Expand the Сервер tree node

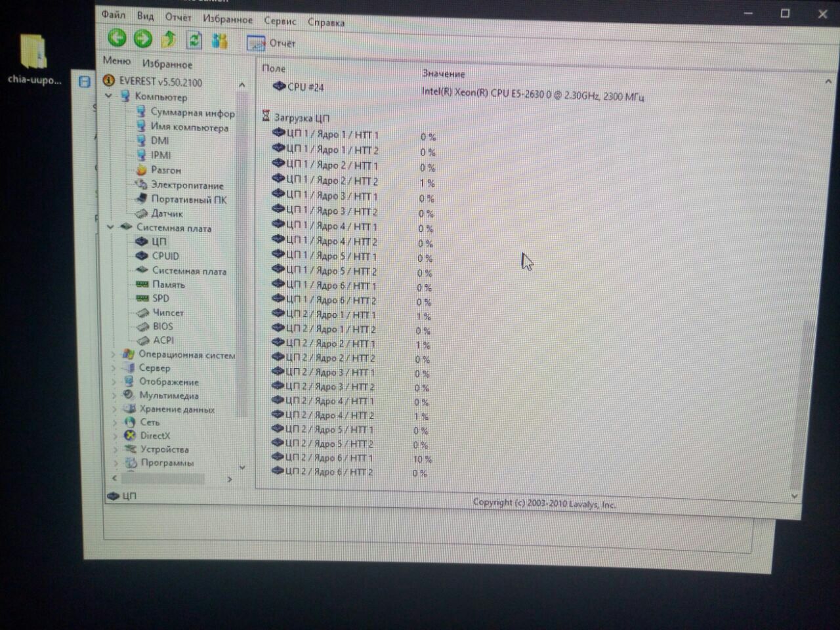click(114, 368)
